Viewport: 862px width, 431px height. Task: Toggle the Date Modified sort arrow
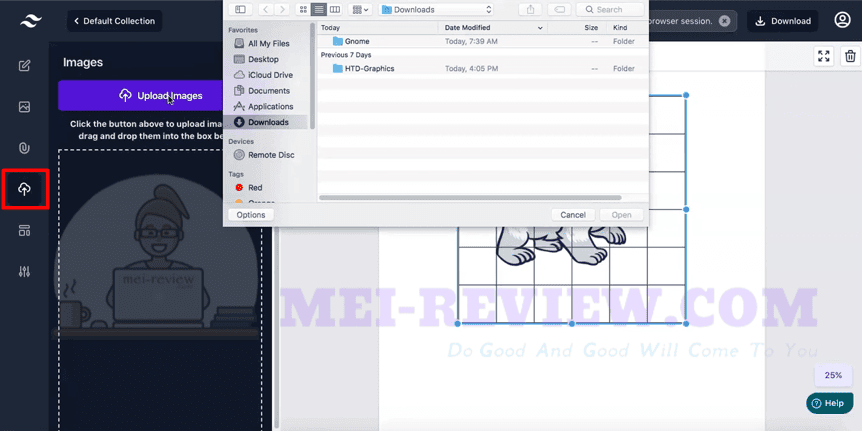coord(540,28)
